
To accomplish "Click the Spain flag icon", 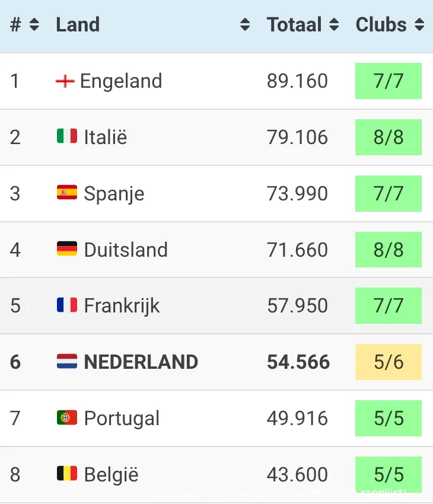I will coord(67,193).
